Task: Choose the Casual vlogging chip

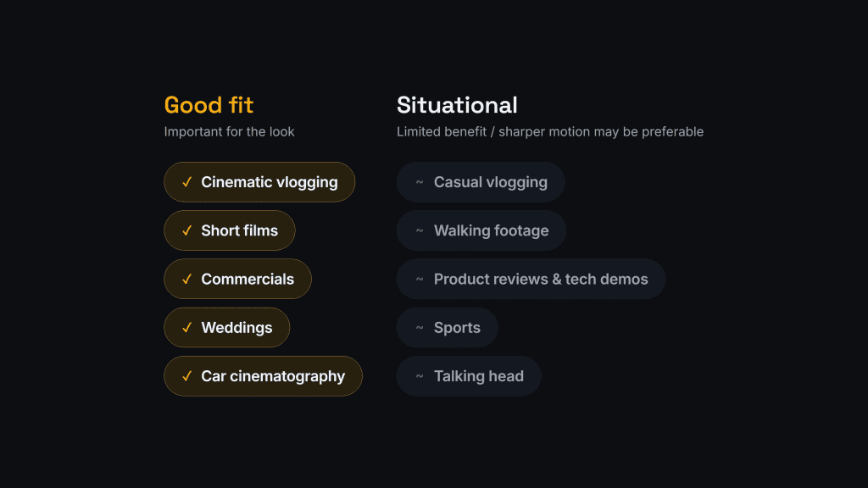Action: coord(481,182)
